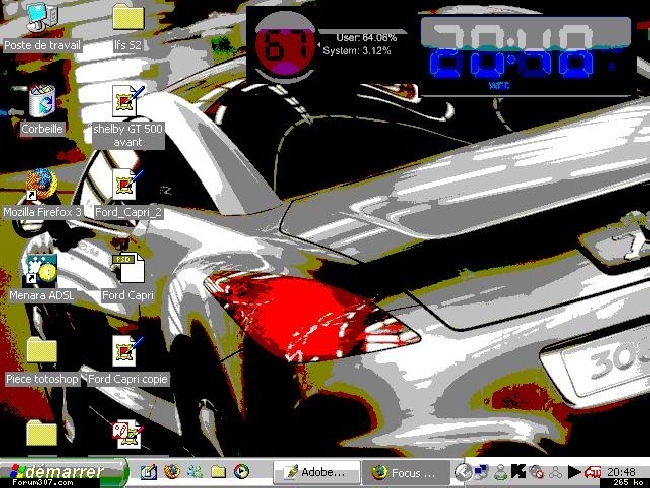Click the network connection tray icon
650x488 pixels.
[481, 472]
